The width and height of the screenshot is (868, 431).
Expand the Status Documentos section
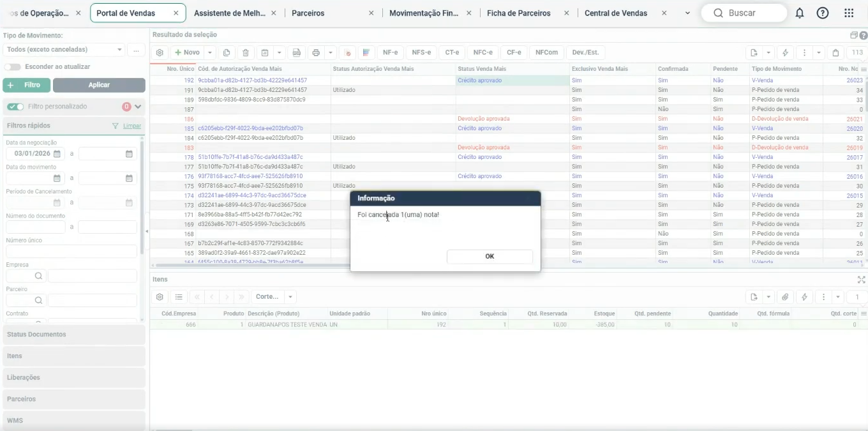click(x=74, y=335)
